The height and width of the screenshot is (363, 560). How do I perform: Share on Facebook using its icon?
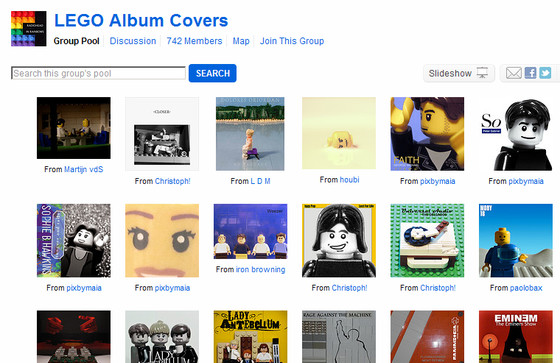530,73
